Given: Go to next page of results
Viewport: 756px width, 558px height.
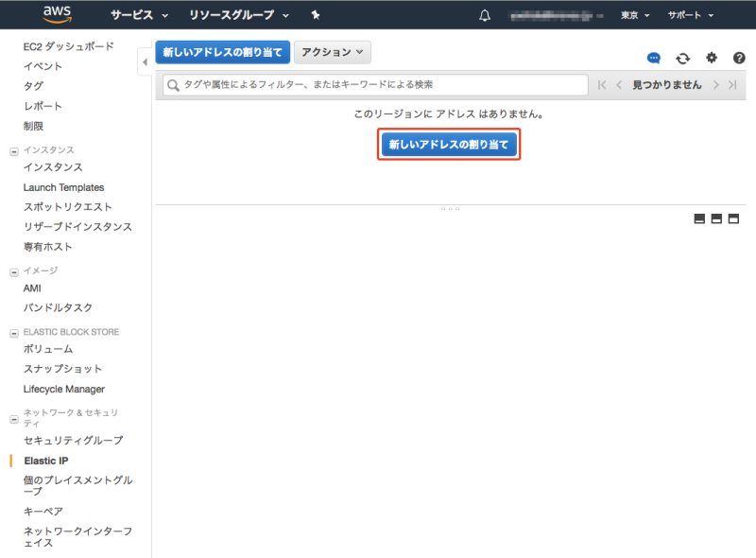Looking at the screenshot, I should (716, 85).
